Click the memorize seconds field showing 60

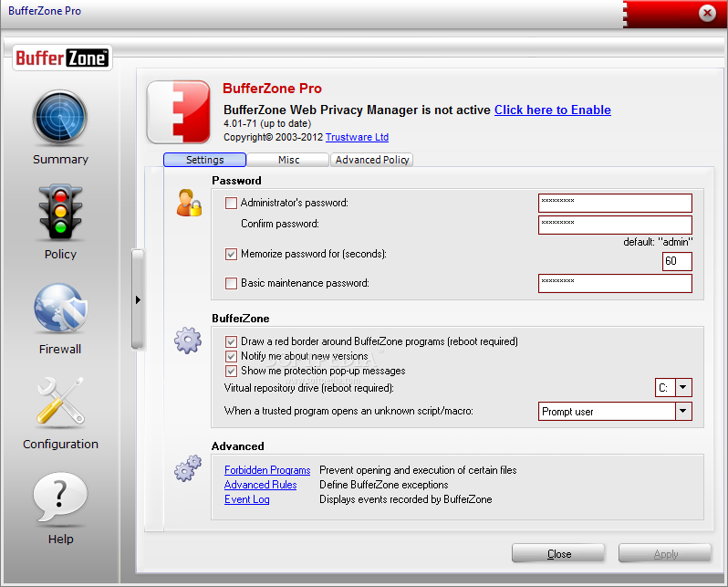(x=677, y=261)
